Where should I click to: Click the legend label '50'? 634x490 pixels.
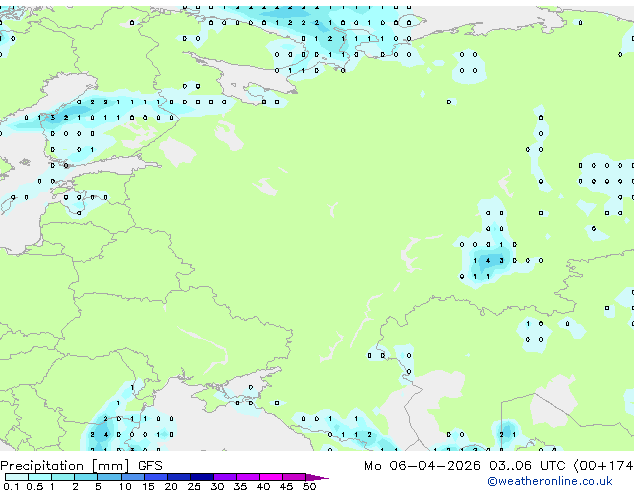click(309, 486)
